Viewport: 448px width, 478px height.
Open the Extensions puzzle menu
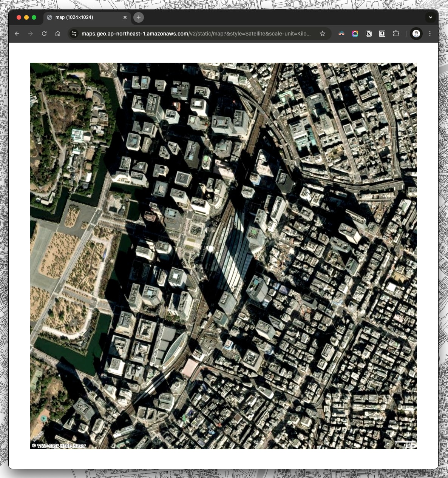396,34
